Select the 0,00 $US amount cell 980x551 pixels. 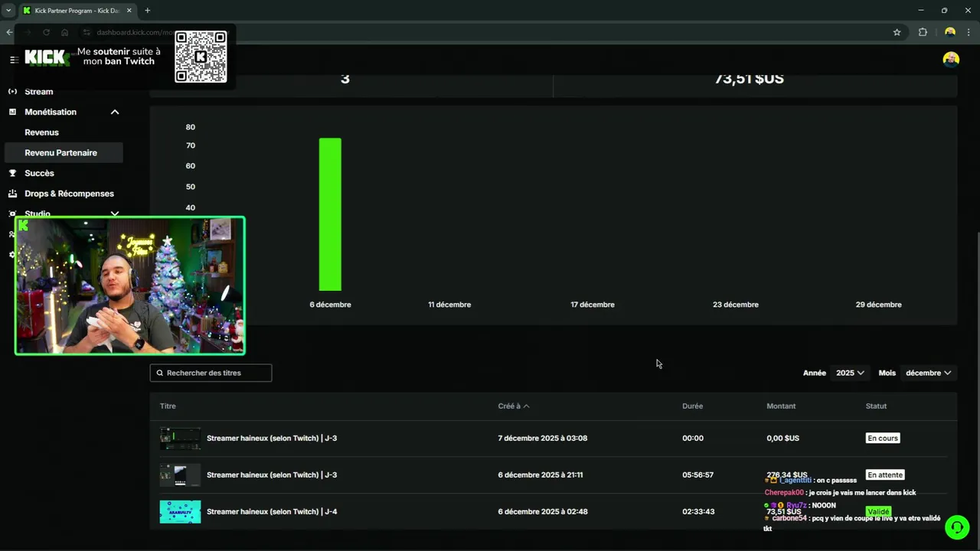[782, 439]
